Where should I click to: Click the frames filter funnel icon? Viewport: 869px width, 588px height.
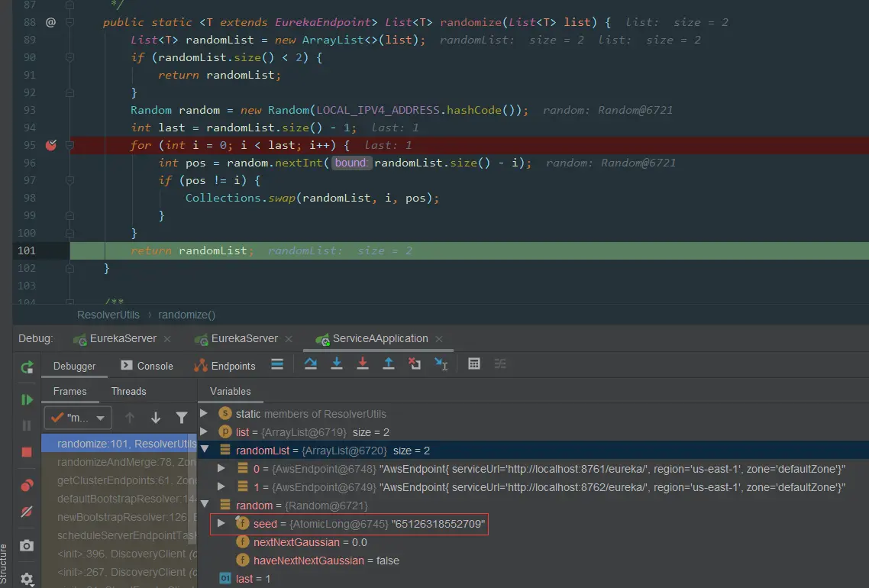(181, 418)
